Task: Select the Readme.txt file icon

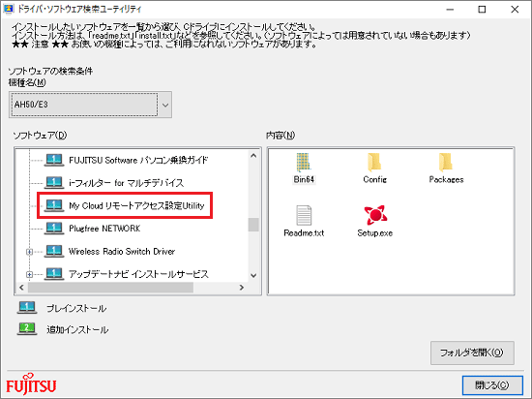Action: (304, 215)
